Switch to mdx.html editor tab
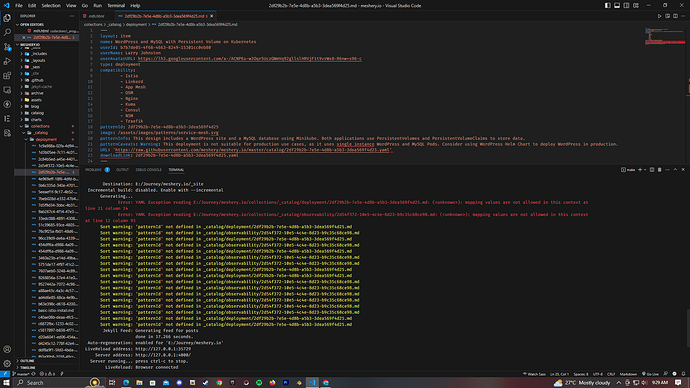Viewport: 690px width, 388px height. point(97,16)
